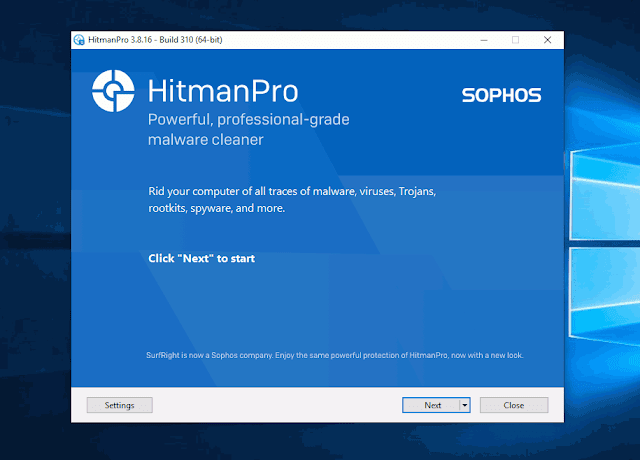
Task: Click the HitmanPro title bar app icon
Action: pos(79,40)
